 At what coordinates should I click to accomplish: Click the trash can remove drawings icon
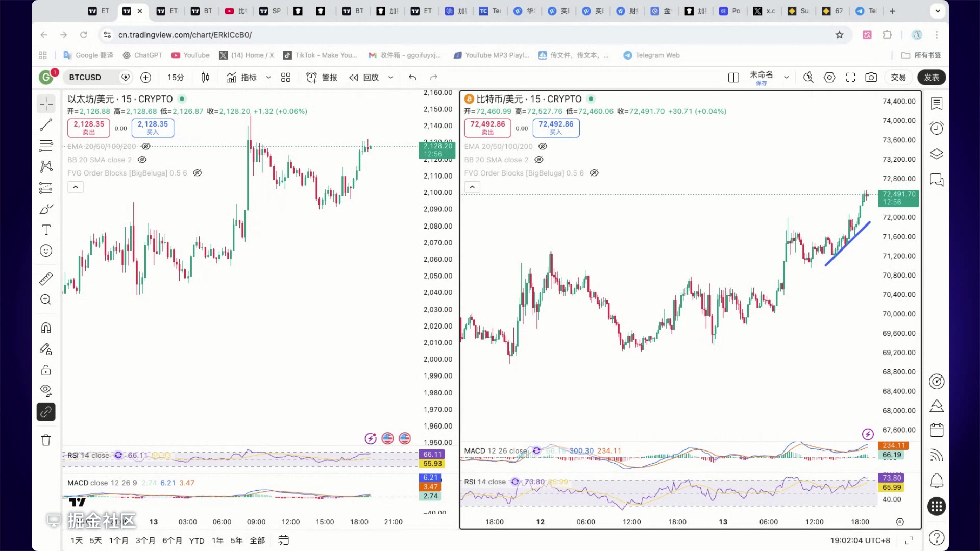coord(46,440)
